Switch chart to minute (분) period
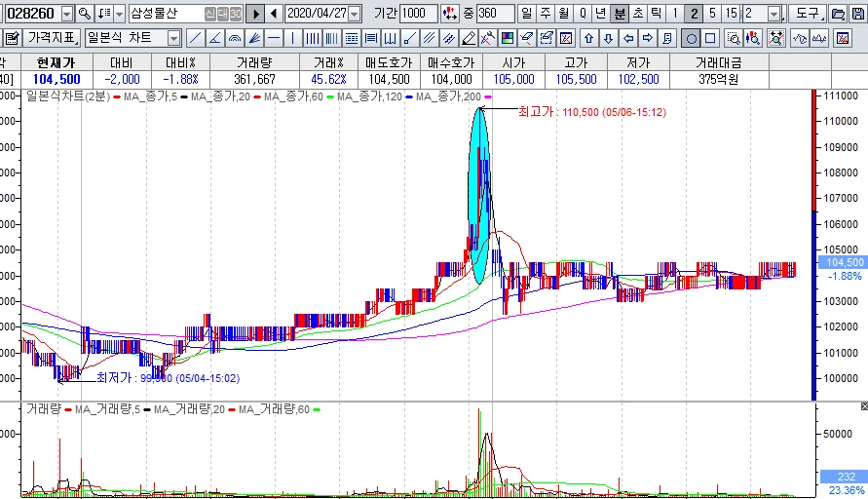 click(620, 14)
